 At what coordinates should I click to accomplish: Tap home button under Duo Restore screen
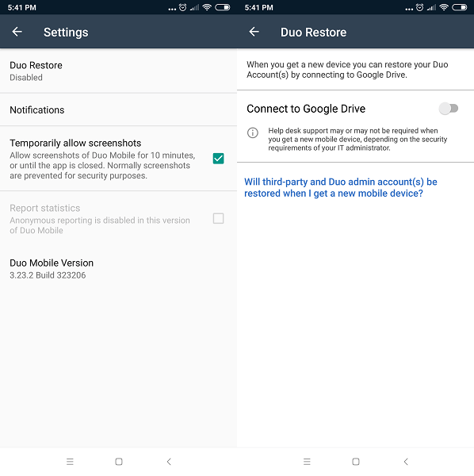(x=356, y=462)
